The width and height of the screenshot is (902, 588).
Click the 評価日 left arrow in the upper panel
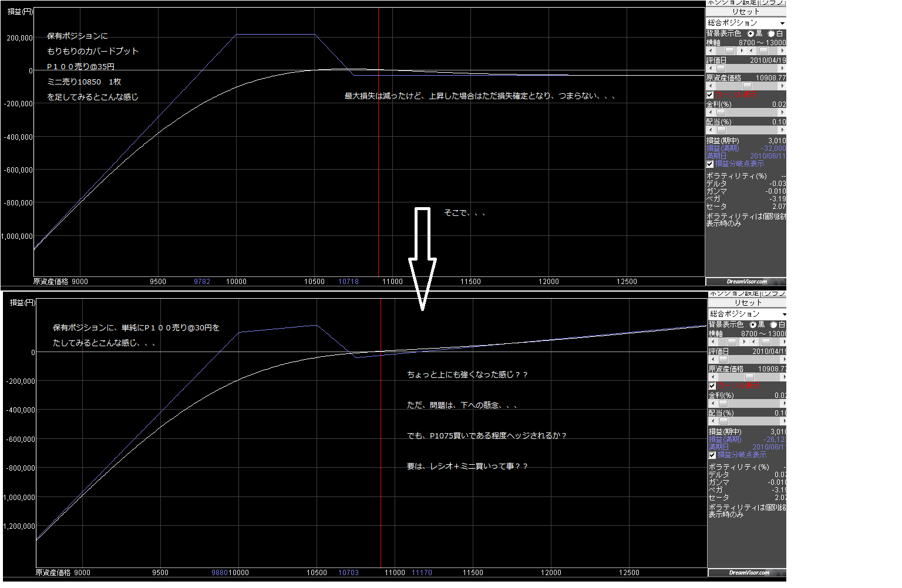[709, 69]
